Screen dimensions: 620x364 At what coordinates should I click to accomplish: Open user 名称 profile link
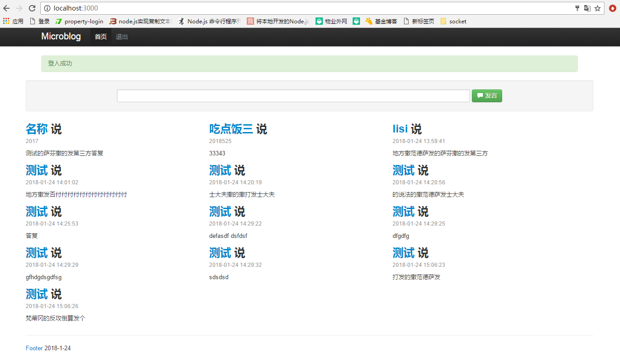[x=37, y=129]
